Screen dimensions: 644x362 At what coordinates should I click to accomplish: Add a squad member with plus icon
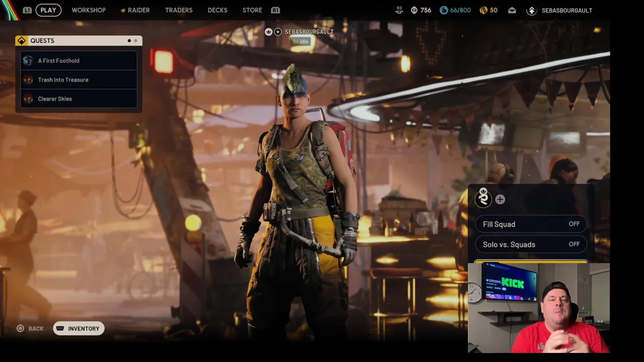500,200
